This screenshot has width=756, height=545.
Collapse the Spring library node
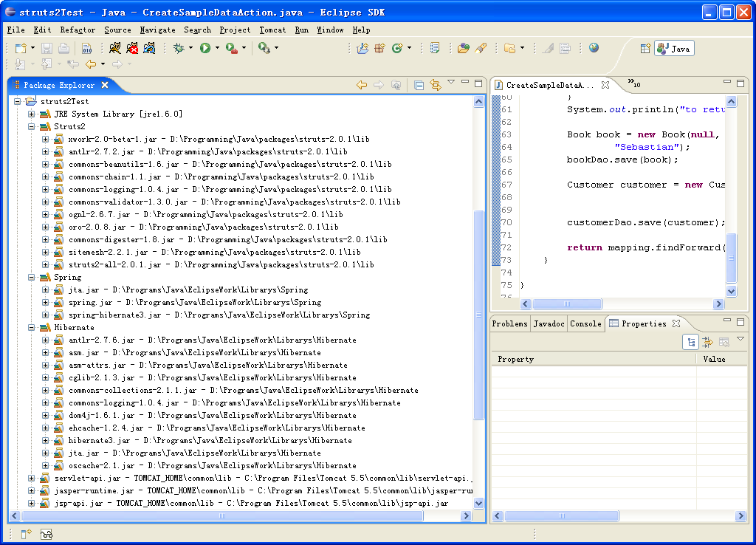tap(31, 278)
